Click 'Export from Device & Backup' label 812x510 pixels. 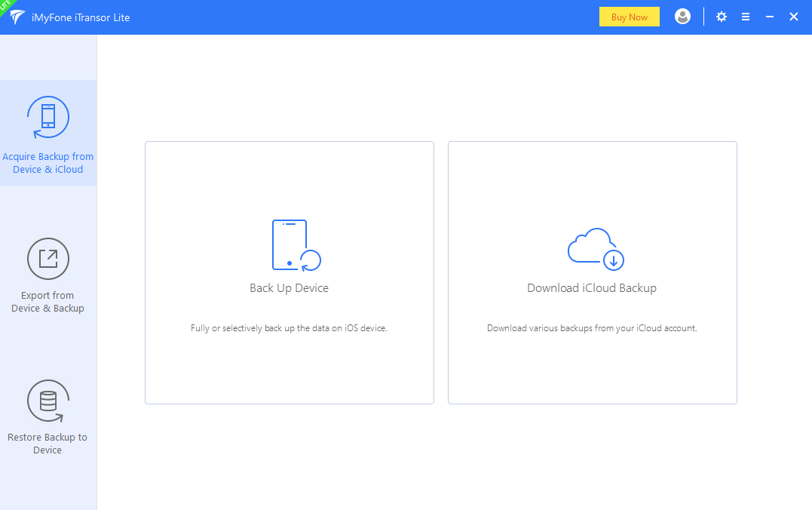(x=47, y=302)
